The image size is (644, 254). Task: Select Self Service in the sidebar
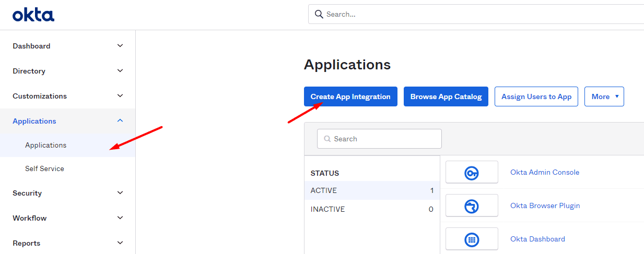pyautogui.click(x=44, y=168)
